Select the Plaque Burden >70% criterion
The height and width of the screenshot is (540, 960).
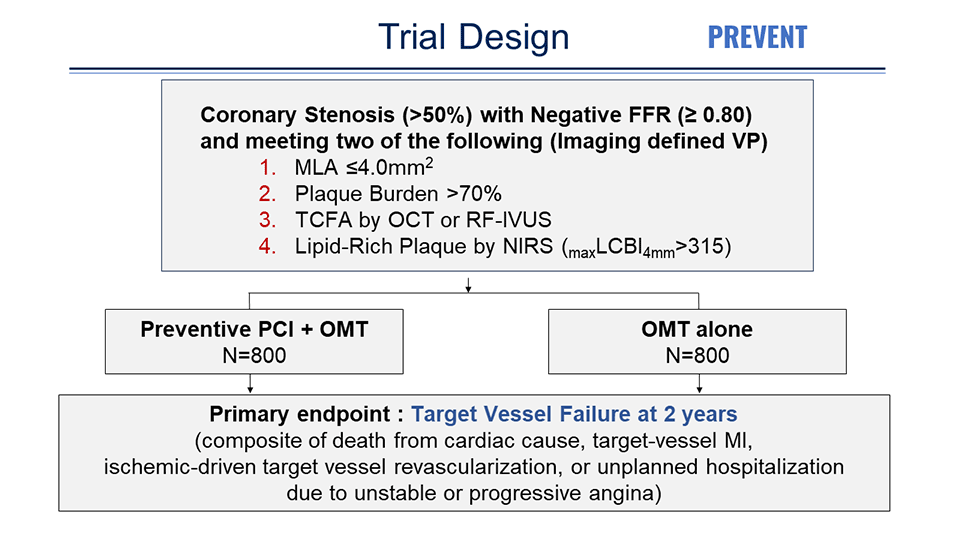pyautogui.click(x=398, y=193)
